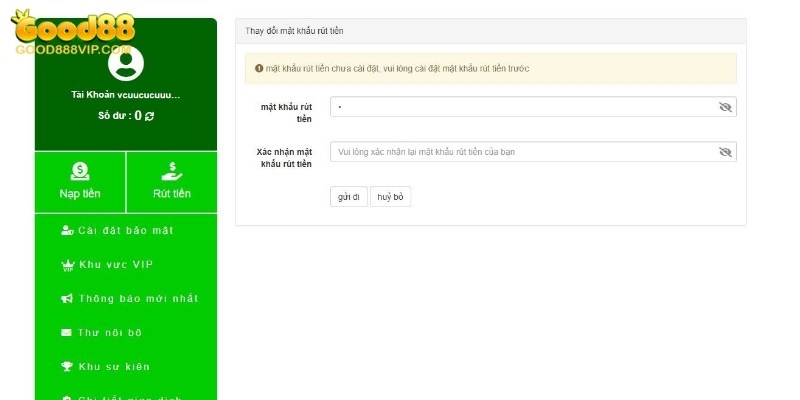Click the megaphone notification icon
This screenshot has width=800, height=400.
coord(67,299)
